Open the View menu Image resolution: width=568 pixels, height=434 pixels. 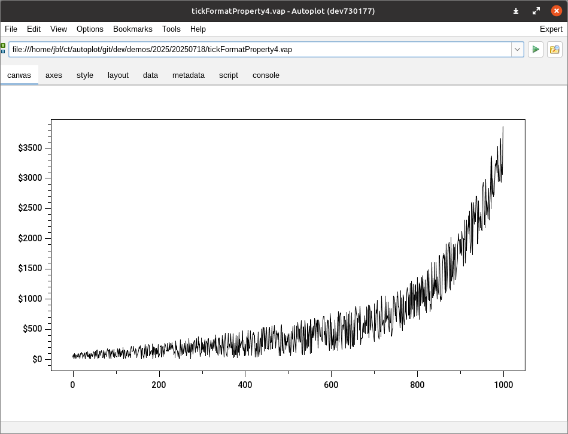coord(58,29)
